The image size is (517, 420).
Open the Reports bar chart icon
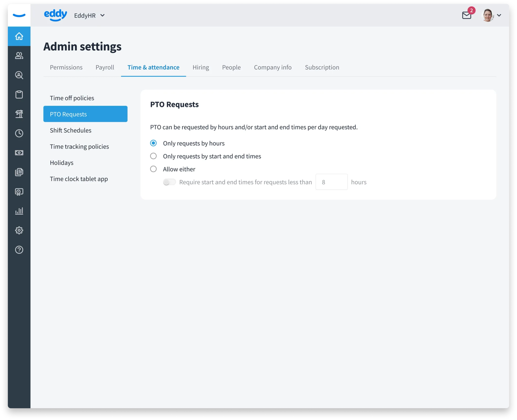point(19,211)
